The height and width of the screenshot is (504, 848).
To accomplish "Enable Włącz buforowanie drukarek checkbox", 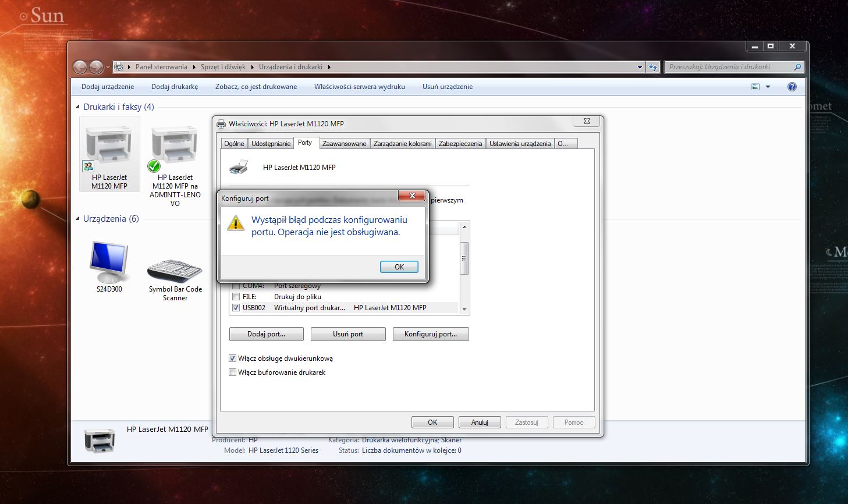I will coord(233,372).
